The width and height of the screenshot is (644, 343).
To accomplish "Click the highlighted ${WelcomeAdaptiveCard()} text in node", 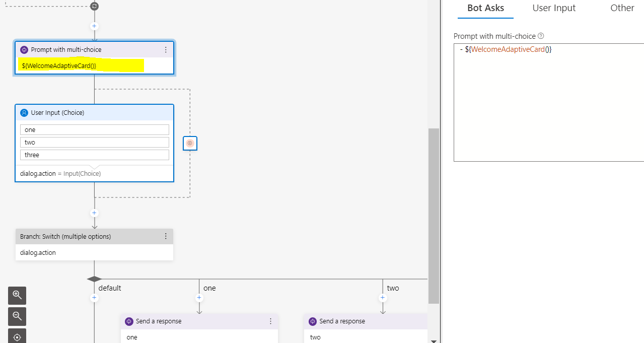I will tap(59, 66).
